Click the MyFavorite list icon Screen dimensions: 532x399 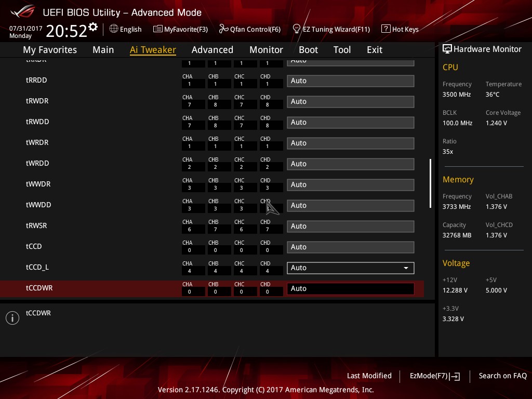tap(157, 29)
